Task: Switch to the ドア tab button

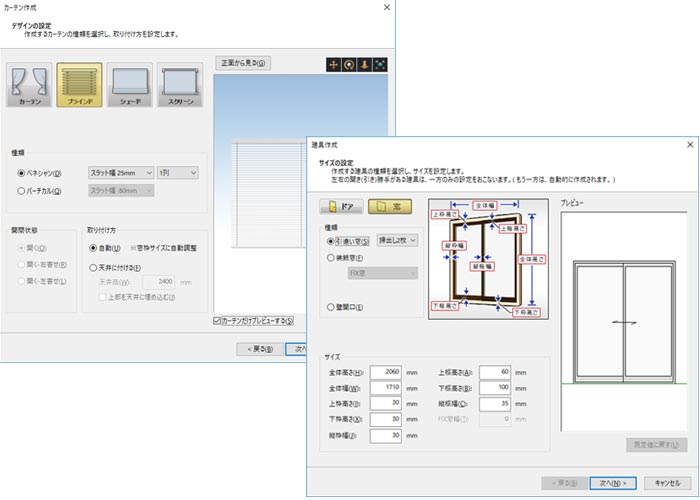Action: (341, 207)
